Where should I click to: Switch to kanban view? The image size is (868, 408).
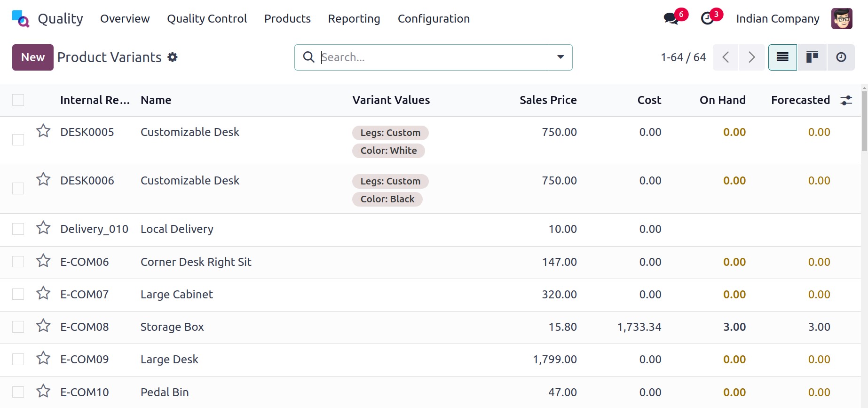(x=812, y=57)
